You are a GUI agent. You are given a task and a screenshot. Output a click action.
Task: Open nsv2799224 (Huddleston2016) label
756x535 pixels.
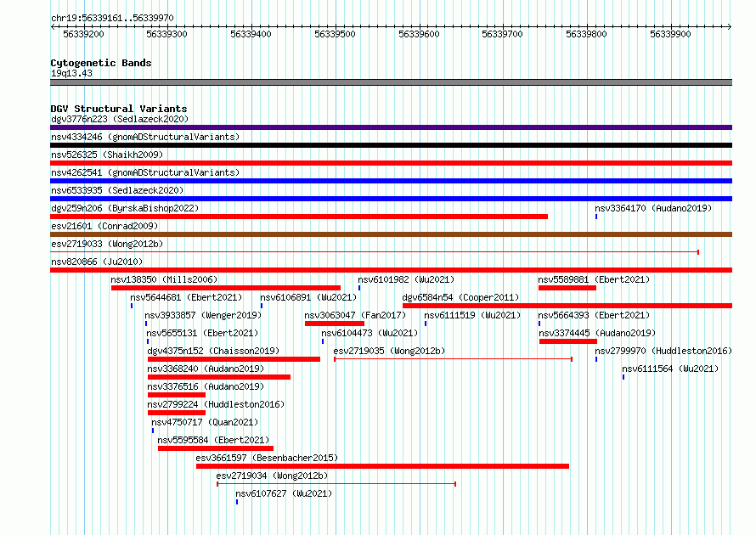pyautogui.click(x=216, y=404)
